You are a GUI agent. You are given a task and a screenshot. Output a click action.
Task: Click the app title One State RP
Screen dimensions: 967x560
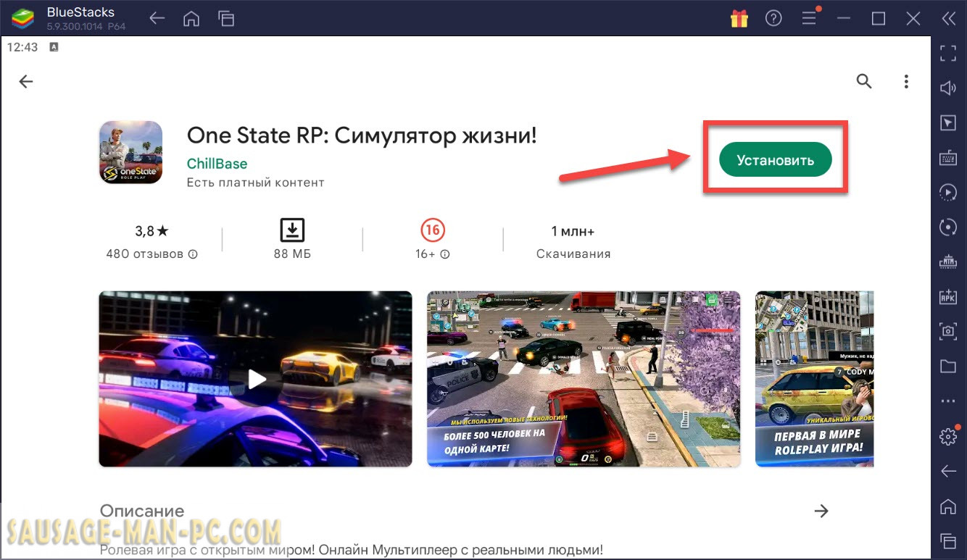click(362, 135)
